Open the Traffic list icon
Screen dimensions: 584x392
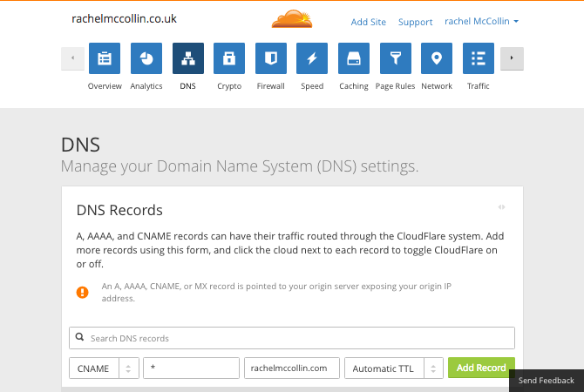pyautogui.click(x=479, y=58)
